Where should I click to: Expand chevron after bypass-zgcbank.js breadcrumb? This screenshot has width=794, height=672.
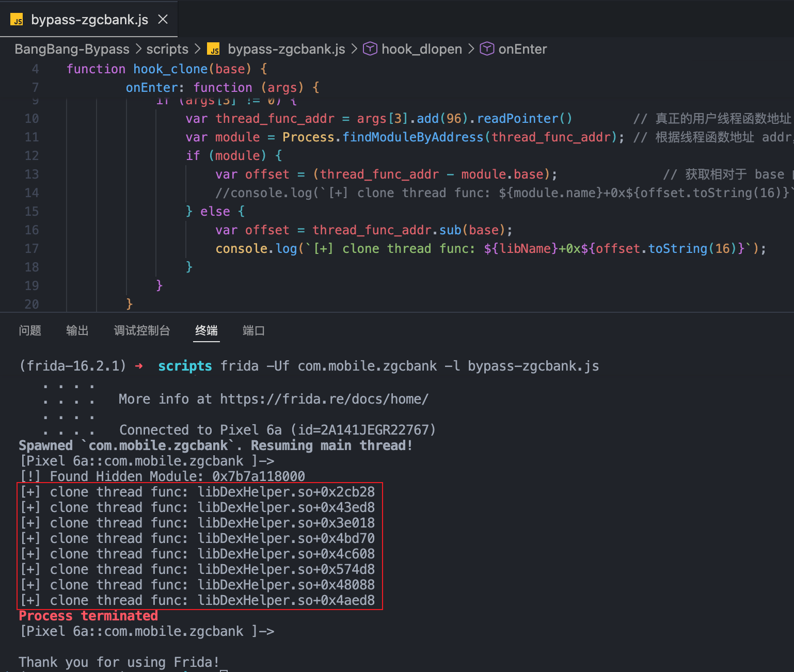pos(354,49)
